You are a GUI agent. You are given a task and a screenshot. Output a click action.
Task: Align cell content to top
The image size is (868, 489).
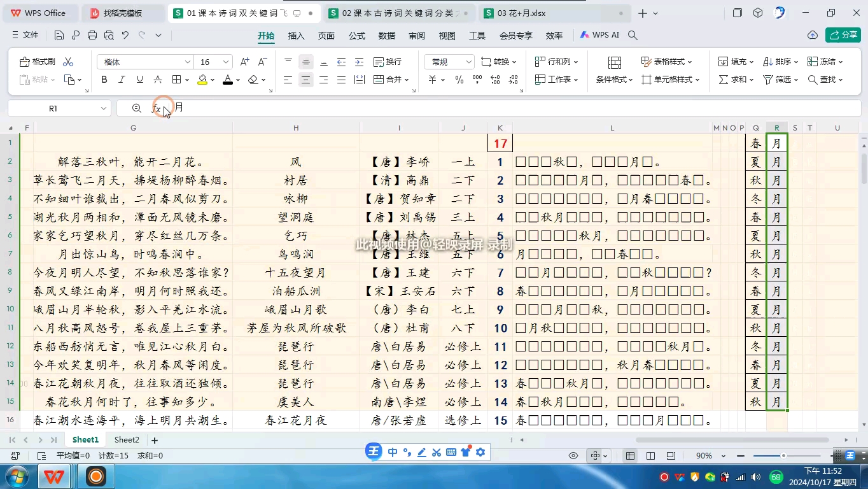coord(288,62)
